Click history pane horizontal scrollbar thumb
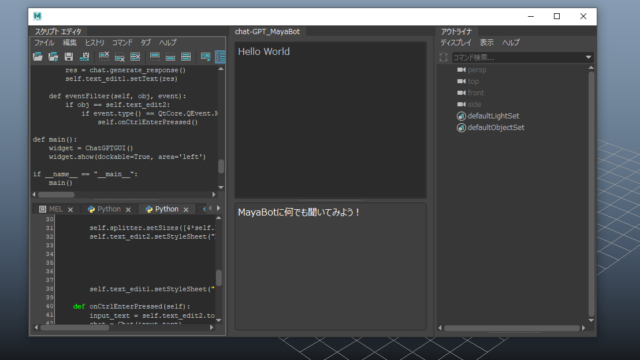 click(56, 195)
